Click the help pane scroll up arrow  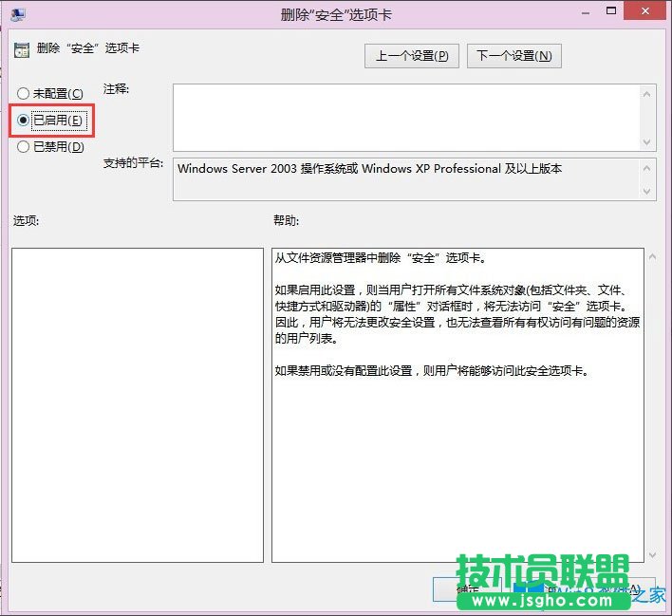pyautogui.click(x=652, y=257)
